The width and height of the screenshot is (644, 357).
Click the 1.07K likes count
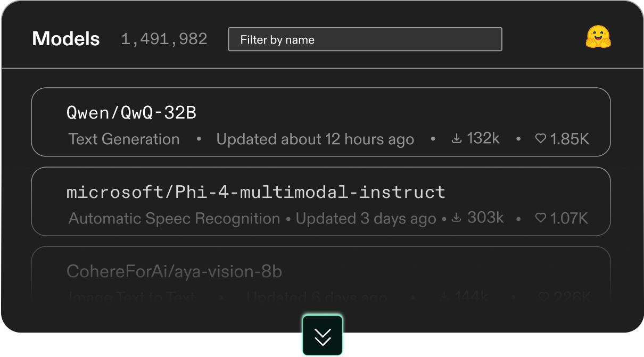point(569,218)
